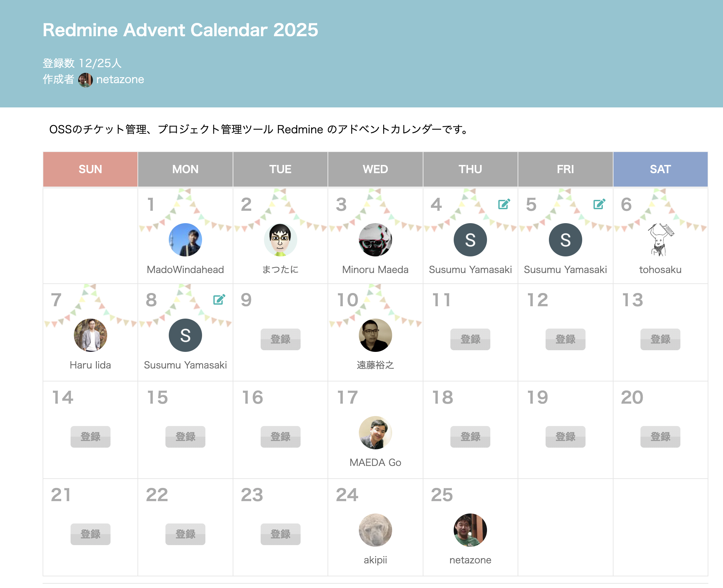Click the netazone author avatar in header
Image resolution: width=723 pixels, height=588 pixels.
tap(86, 80)
